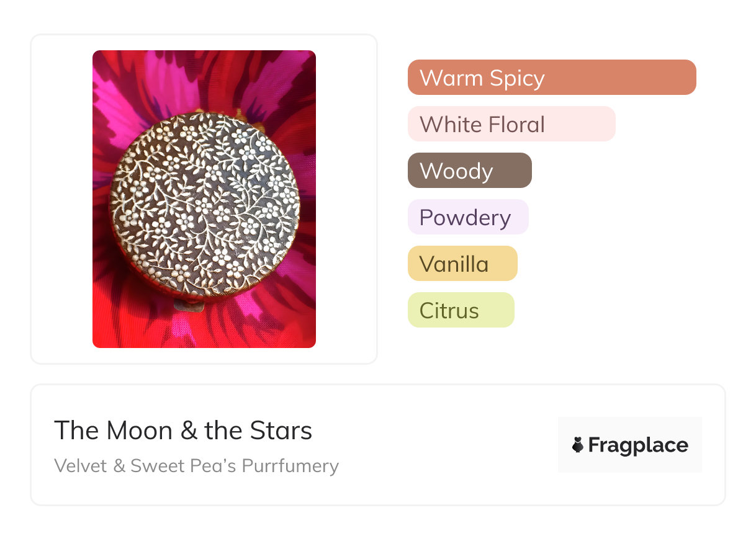The image size is (756, 536).
Task: Click the metal clasp on the compact
Action: pos(186,304)
